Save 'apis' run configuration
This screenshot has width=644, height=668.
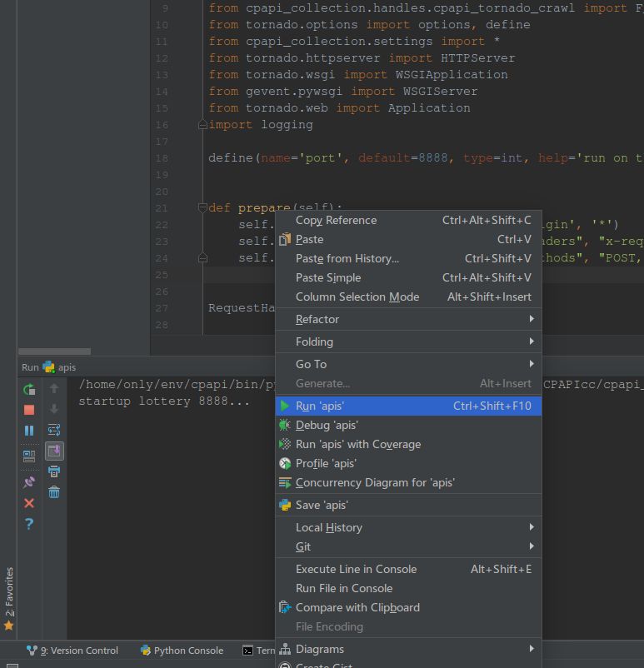(x=408, y=506)
